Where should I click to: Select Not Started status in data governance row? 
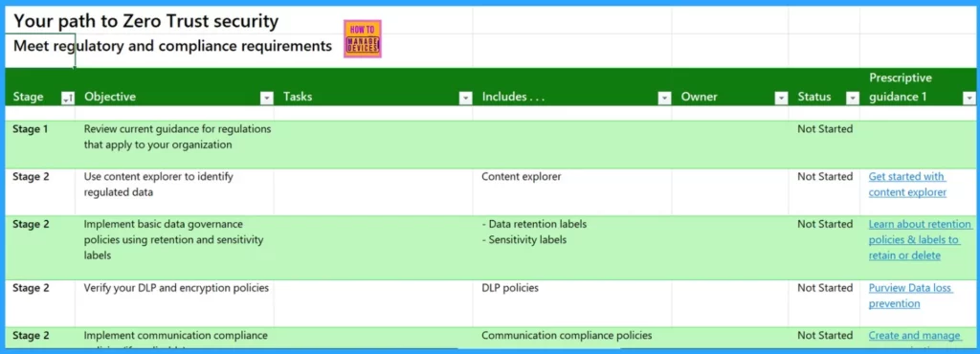(x=824, y=247)
